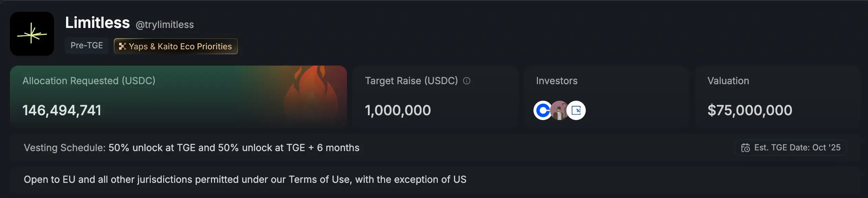The width and height of the screenshot is (868, 198).
Task: Click the 146,494,741 allocation amount
Action: 62,110
